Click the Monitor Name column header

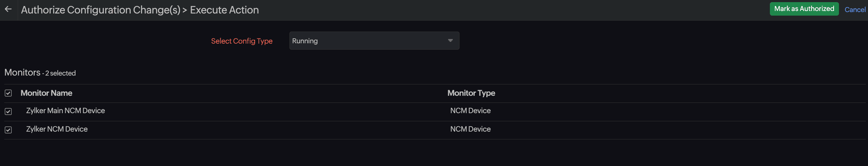[46, 93]
